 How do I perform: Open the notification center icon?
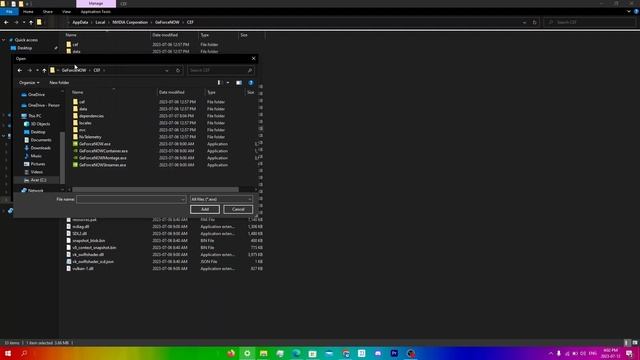point(629,353)
